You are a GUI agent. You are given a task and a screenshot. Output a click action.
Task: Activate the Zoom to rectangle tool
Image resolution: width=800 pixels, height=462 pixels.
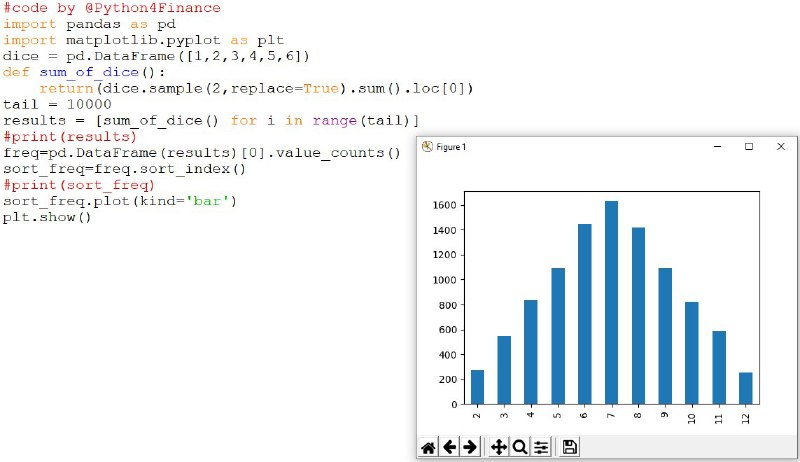[x=519, y=447]
